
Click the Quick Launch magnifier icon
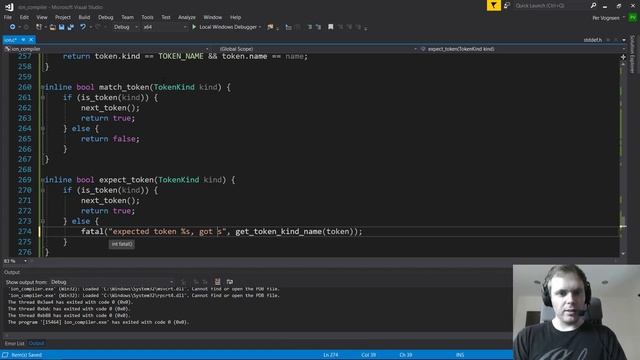(593, 5)
